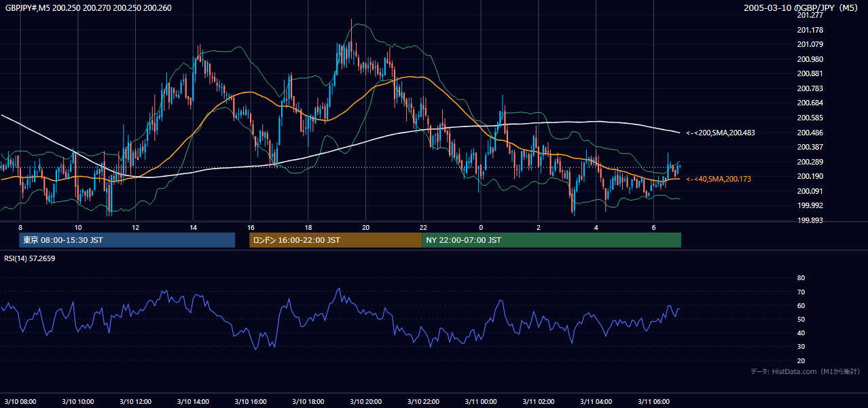
Task: Click hour tick 10 under price chart
Action: [78, 227]
